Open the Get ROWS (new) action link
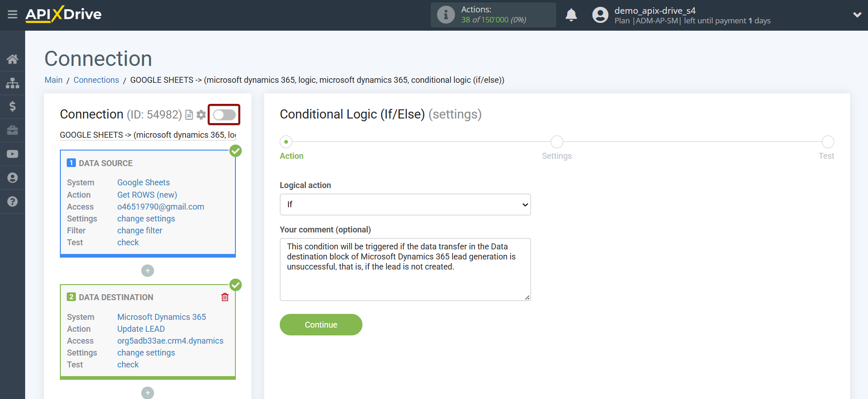The height and width of the screenshot is (399, 868). [147, 195]
